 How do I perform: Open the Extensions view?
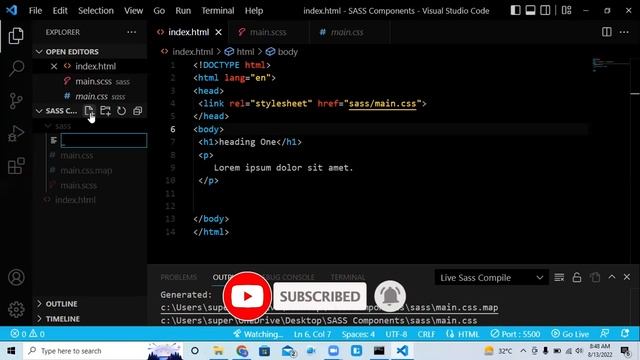(16, 166)
